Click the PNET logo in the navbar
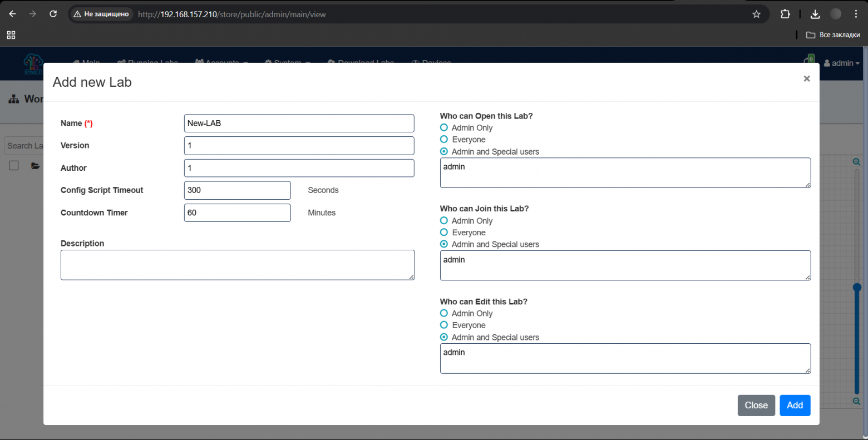 click(33, 63)
